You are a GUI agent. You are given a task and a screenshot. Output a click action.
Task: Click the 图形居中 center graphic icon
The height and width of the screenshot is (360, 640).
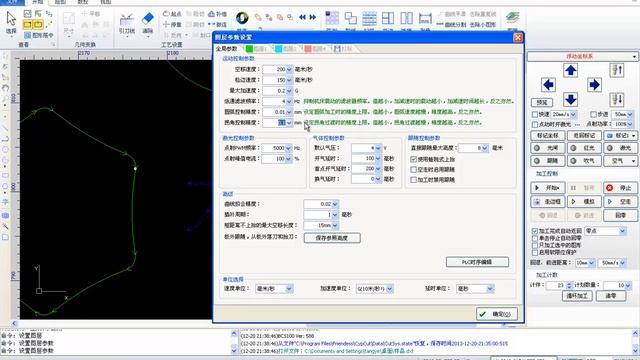(39, 36)
